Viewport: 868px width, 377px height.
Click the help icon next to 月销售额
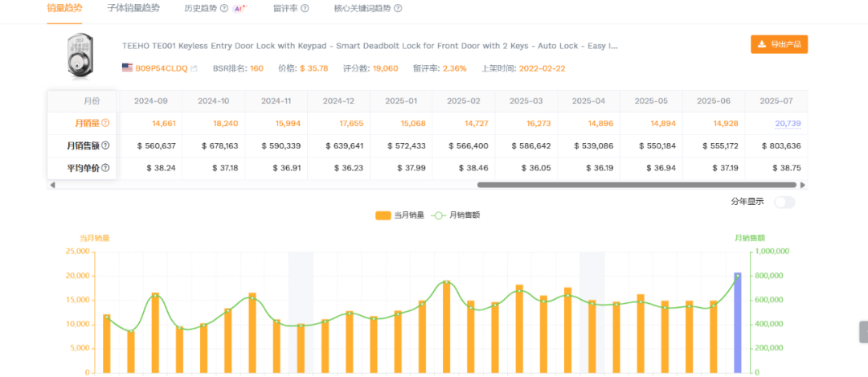coord(105,145)
